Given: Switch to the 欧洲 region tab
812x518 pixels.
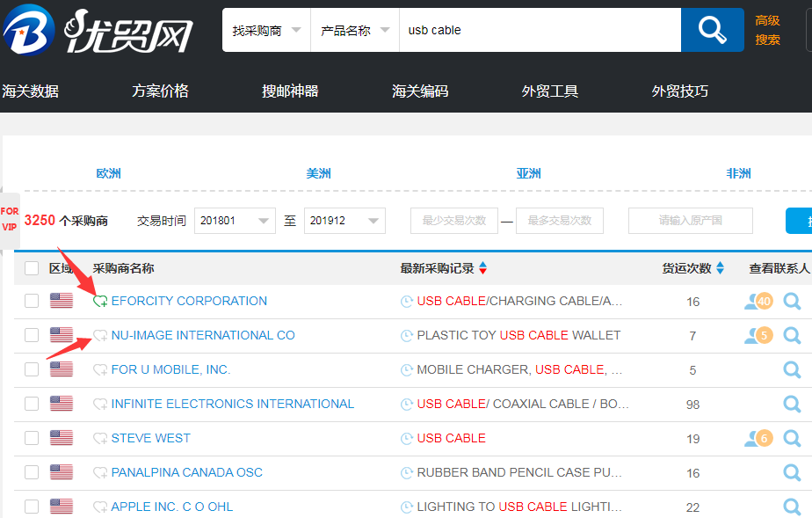Looking at the screenshot, I should coord(108,173).
